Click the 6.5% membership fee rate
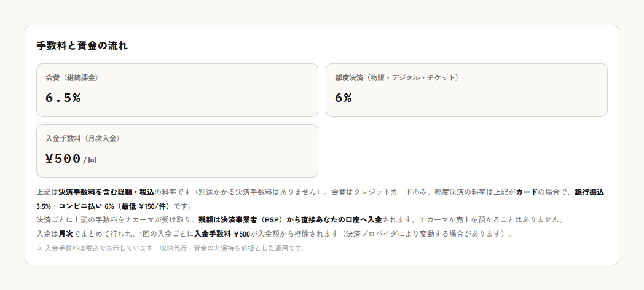This screenshot has width=644, height=290. click(x=63, y=98)
